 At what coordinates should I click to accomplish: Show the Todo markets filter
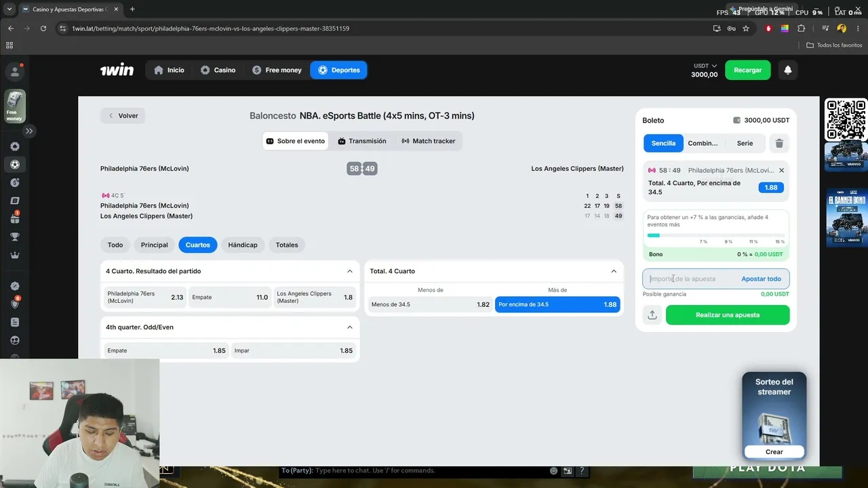(115, 245)
